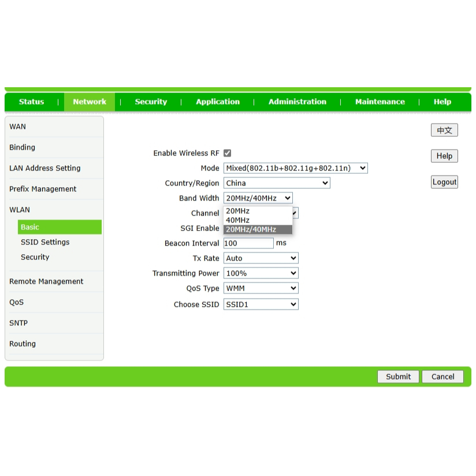Click the Cancel button

442,377
